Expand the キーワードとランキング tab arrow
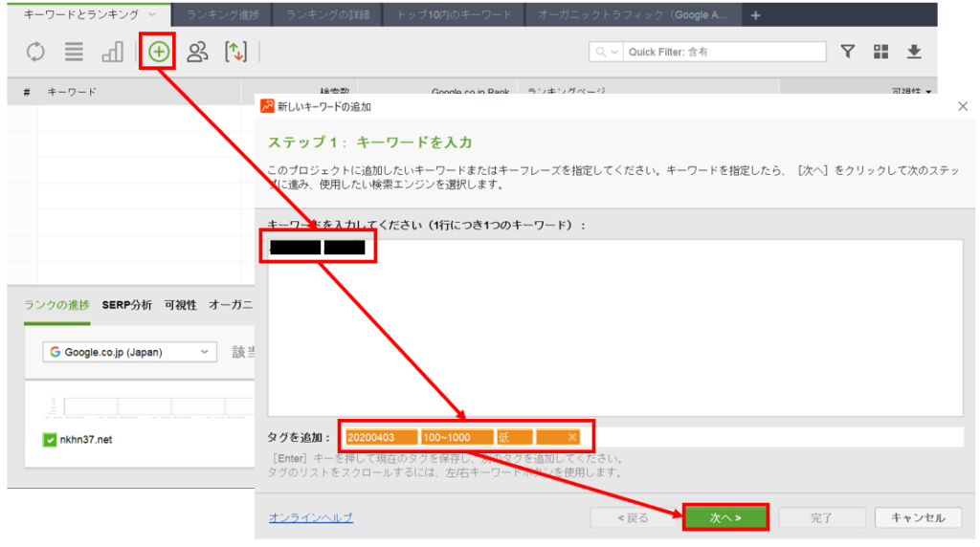This screenshot has width=980, height=547. coord(152,13)
